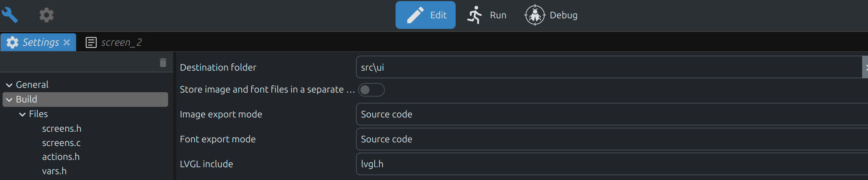The width and height of the screenshot is (868, 180).
Task: Select screens.h in the file tree
Action: [x=62, y=129]
